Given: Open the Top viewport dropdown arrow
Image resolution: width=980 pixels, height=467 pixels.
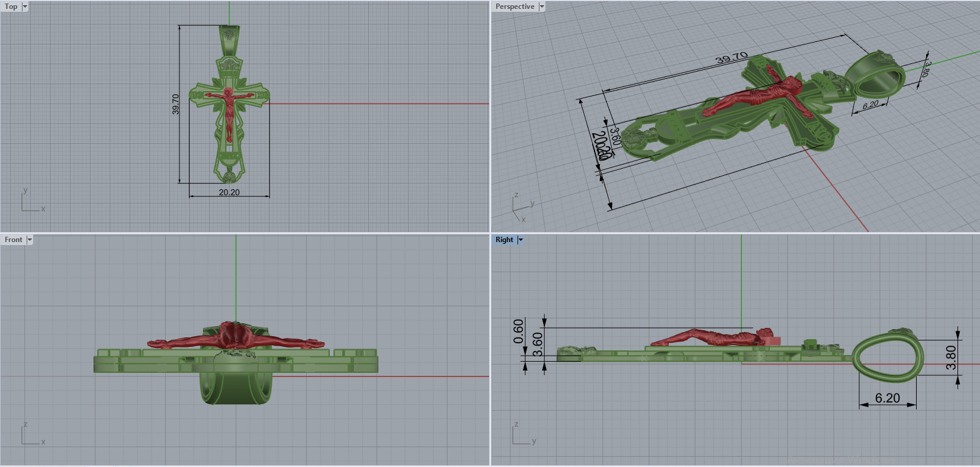Looking at the screenshot, I should pos(25,7).
